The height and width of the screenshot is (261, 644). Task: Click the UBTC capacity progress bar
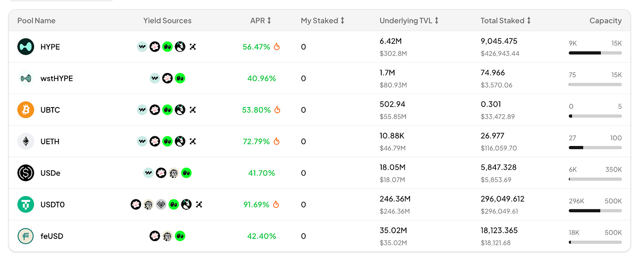point(595,116)
